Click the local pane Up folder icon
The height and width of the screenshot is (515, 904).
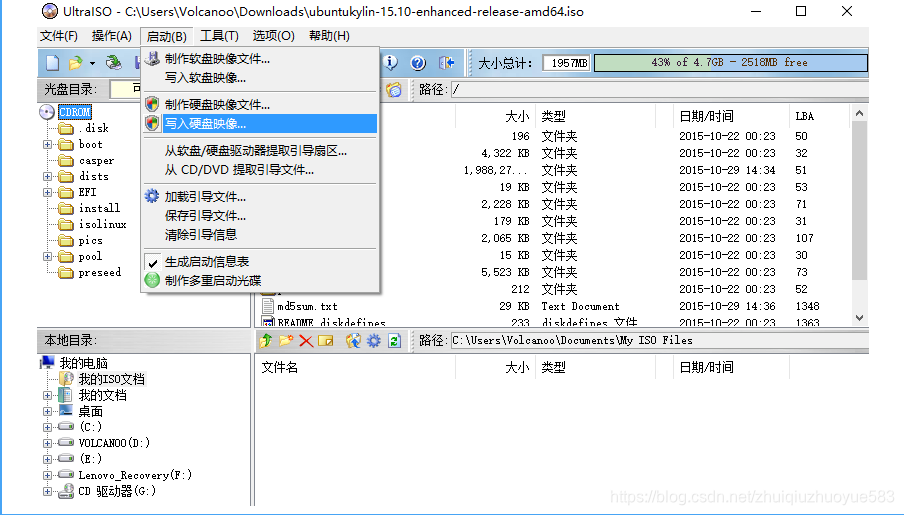pos(266,341)
